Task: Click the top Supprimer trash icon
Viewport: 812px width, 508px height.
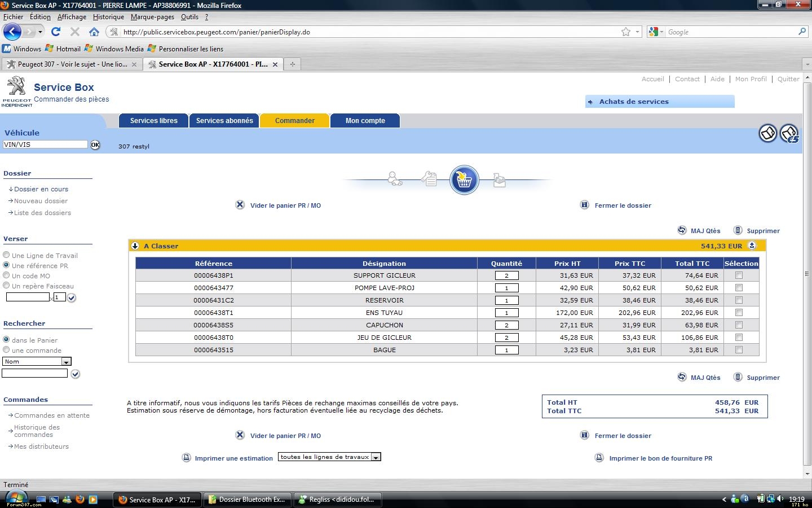Action: 738,230
